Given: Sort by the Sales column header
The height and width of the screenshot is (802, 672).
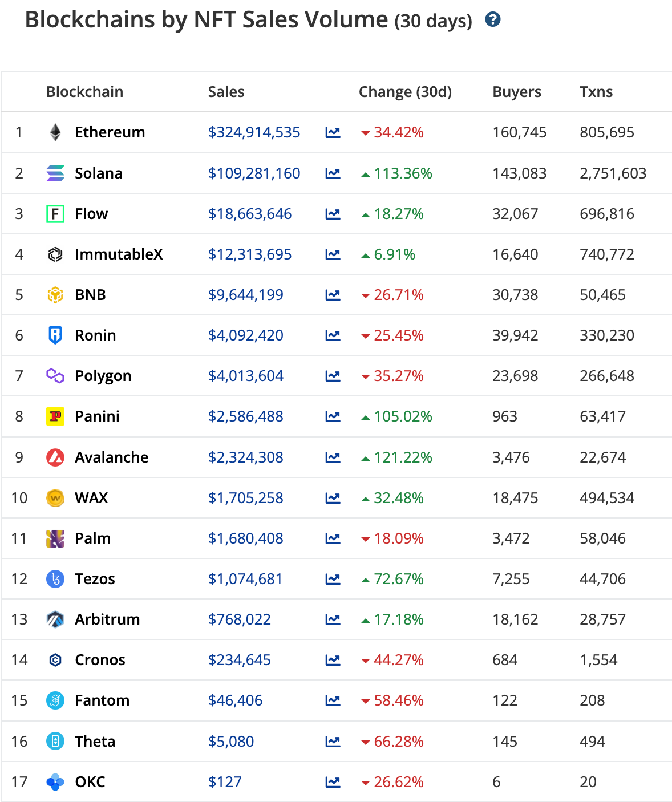Looking at the screenshot, I should pyautogui.click(x=226, y=92).
